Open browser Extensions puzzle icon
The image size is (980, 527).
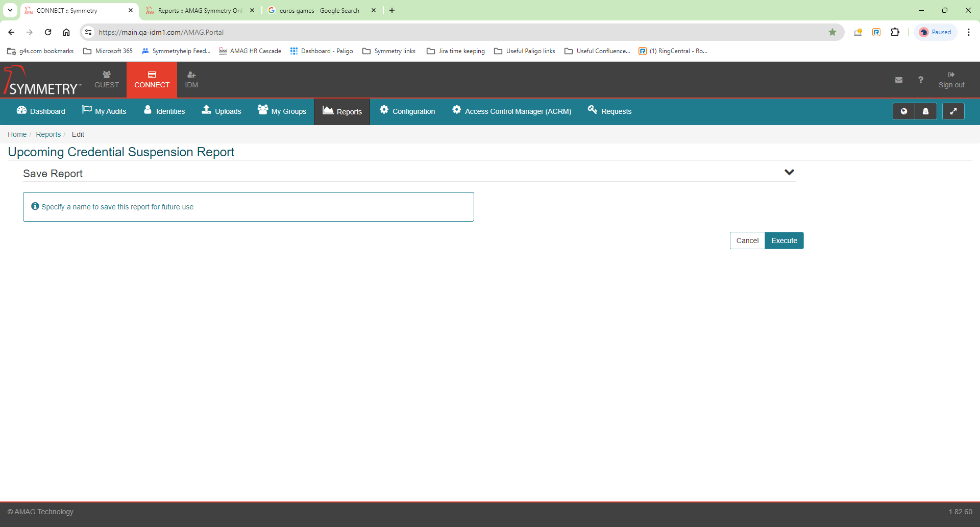click(x=895, y=32)
